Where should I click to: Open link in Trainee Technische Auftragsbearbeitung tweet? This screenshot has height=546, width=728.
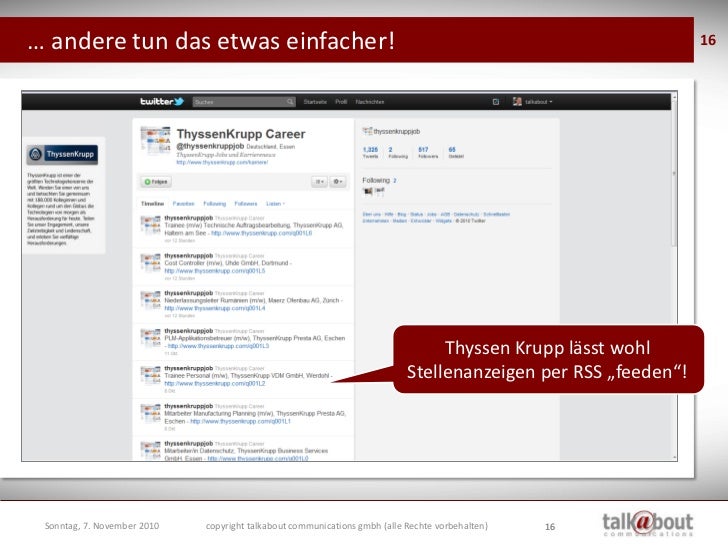(261, 233)
